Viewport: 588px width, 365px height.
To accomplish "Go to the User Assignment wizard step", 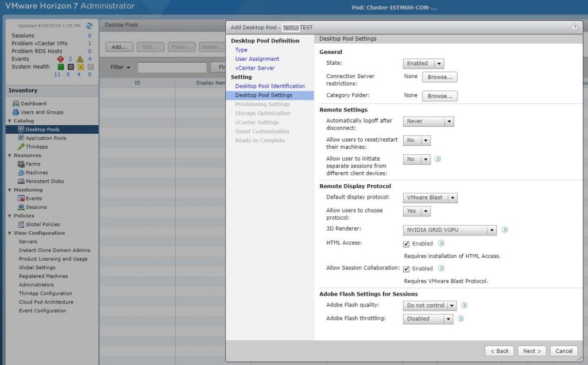I will (x=257, y=59).
